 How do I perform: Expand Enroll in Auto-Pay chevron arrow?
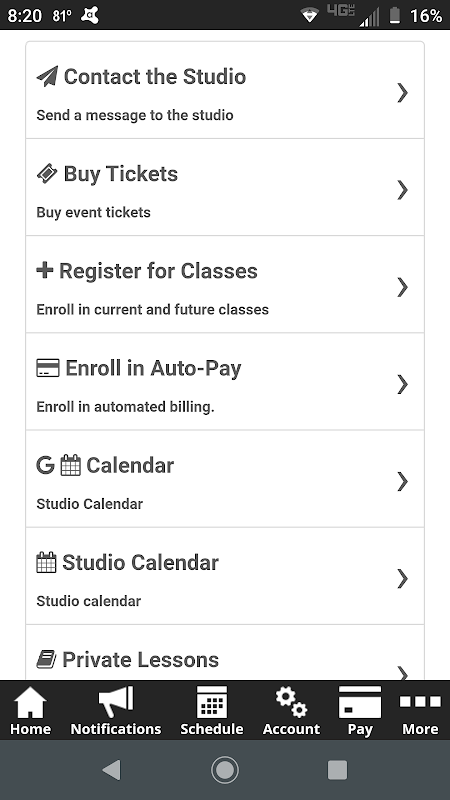[403, 384]
